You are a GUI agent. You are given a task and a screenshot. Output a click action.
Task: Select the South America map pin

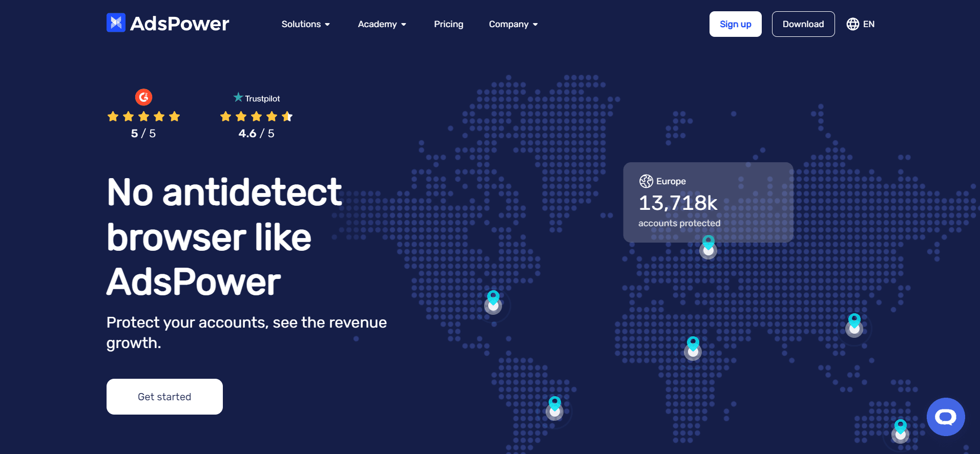coord(555,408)
